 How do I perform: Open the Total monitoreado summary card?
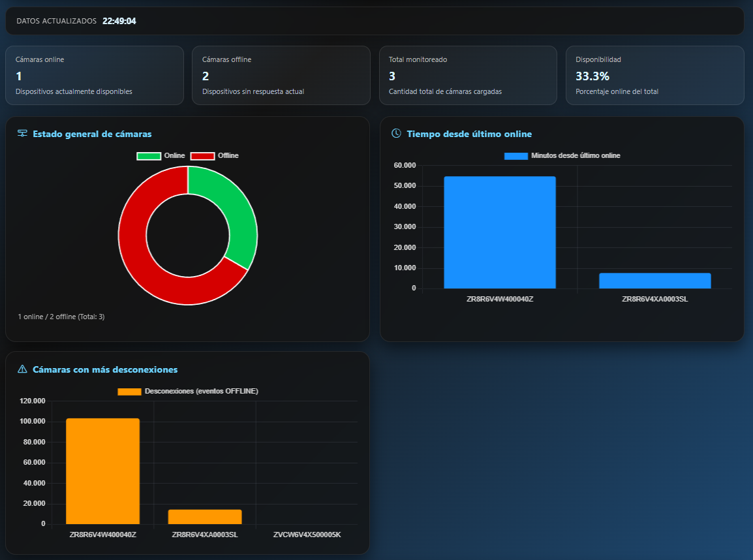click(x=468, y=75)
